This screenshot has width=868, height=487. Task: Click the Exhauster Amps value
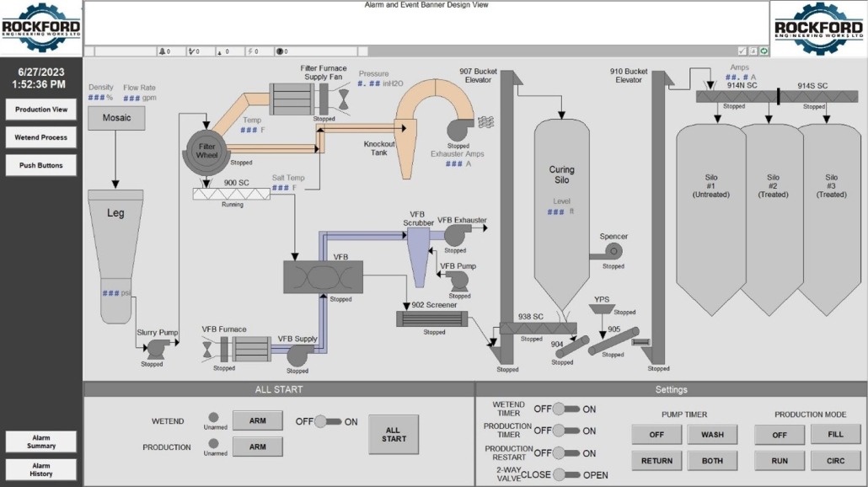coord(454,163)
